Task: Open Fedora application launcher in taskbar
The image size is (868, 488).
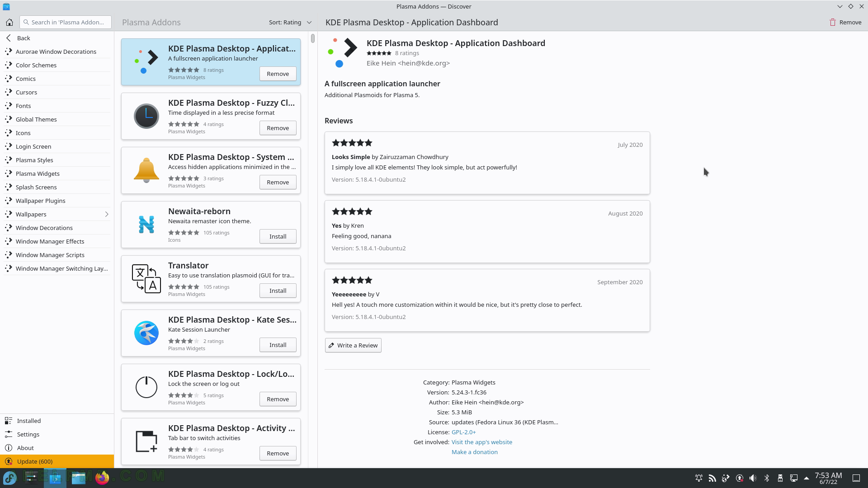Action: [x=10, y=478]
